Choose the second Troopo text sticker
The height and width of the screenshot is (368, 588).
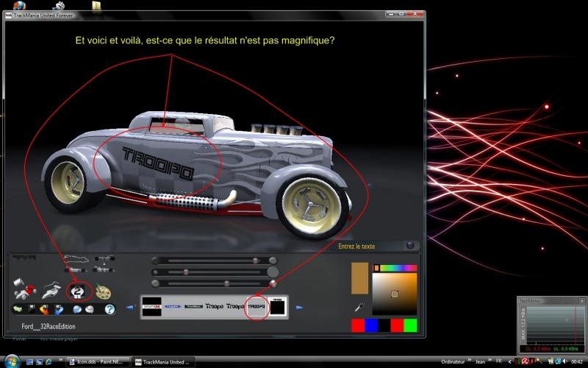click(235, 306)
